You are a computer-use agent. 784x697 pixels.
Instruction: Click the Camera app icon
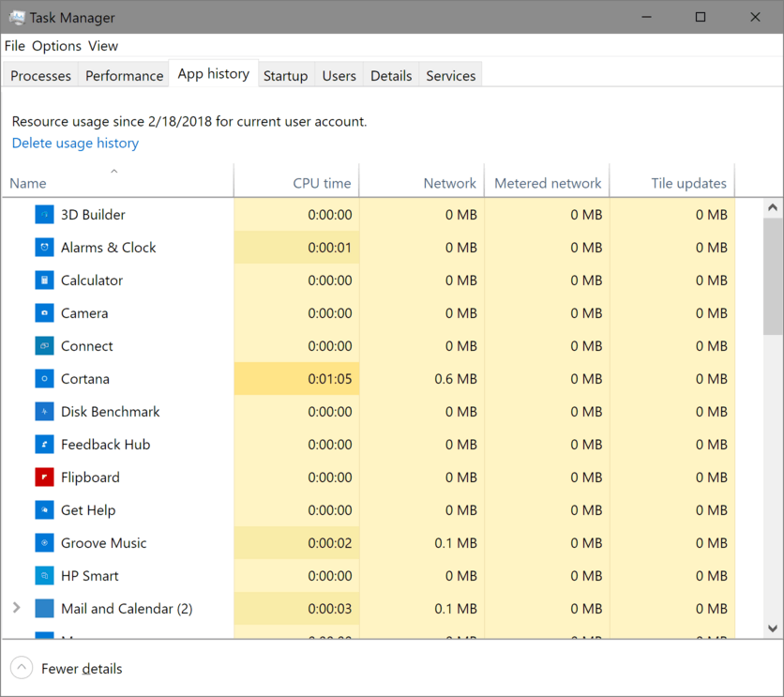click(44, 313)
